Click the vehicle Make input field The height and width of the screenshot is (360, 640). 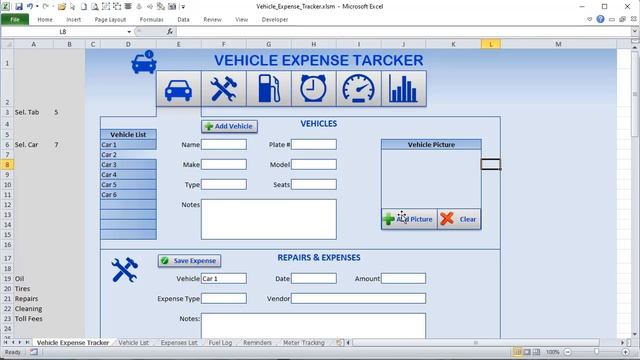click(x=224, y=164)
